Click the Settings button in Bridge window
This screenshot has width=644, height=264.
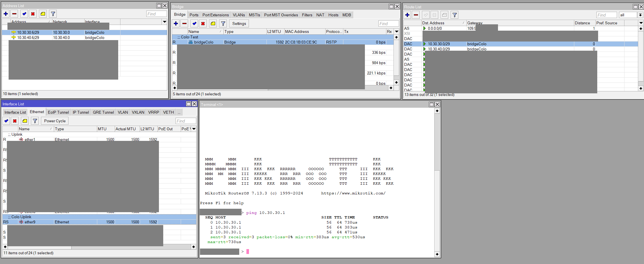point(239,23)
